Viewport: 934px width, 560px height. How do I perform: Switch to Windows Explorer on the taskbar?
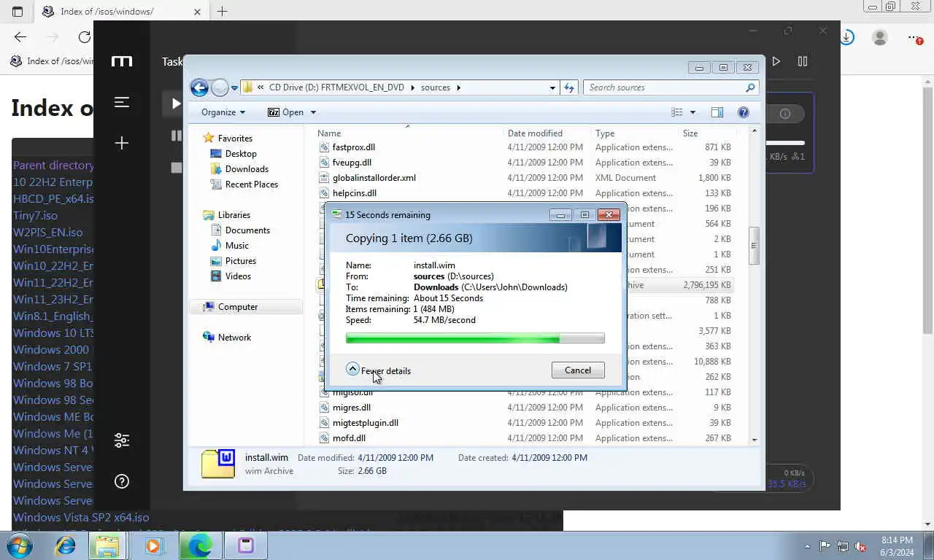tap(107, 545)
